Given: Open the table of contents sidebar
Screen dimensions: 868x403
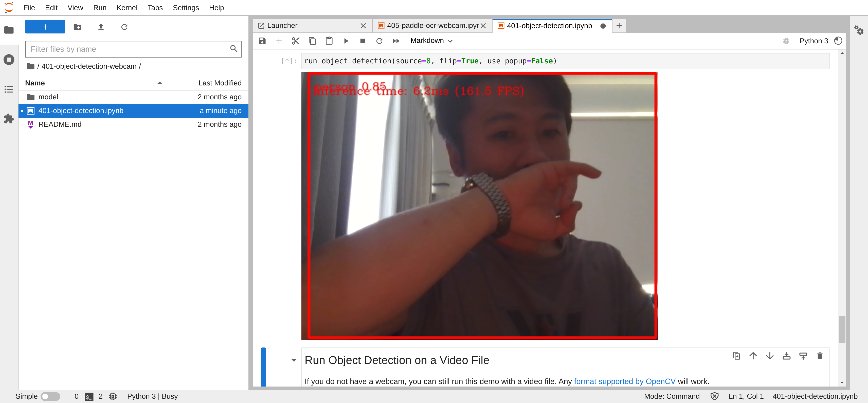Looking at the screenshot, I should coord(8,89).
